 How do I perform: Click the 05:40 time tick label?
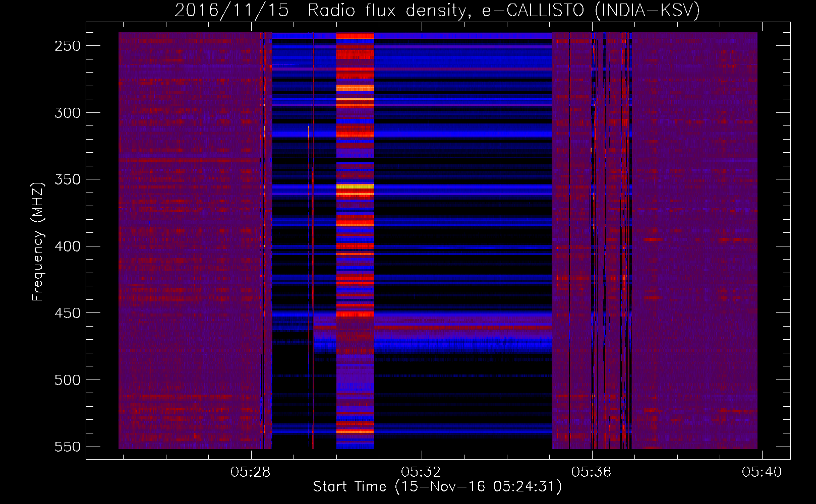coord(762,472)
